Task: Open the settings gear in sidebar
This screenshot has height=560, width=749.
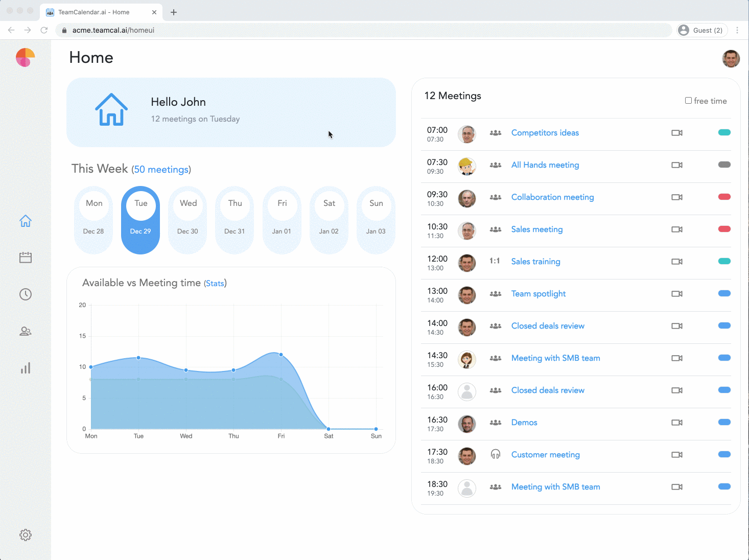Action: [26, 535]
